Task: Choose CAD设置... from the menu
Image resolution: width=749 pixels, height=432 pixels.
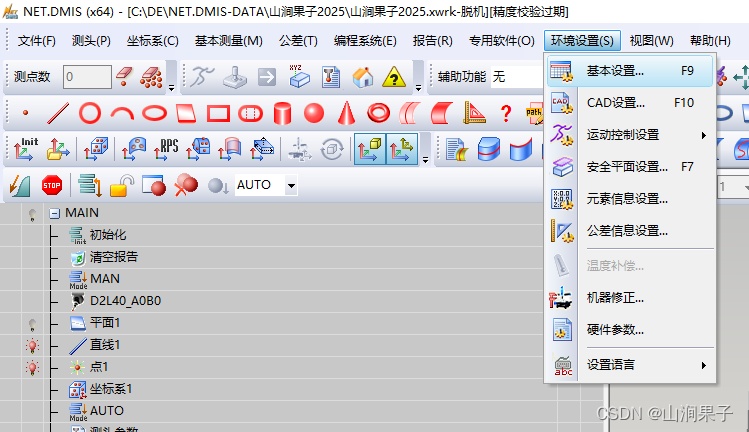Action: point(630,103)
